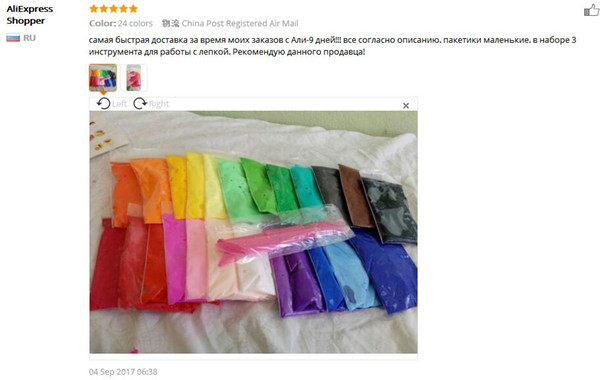Rotate the photo right with the clockwise arrow
The height and width of the screenshot is (380, 600).
140,103
